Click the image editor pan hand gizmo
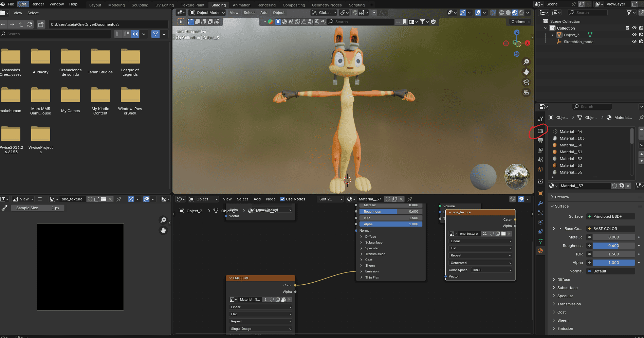Viewport: 644px width, 338px height. [x=163, y=230]
